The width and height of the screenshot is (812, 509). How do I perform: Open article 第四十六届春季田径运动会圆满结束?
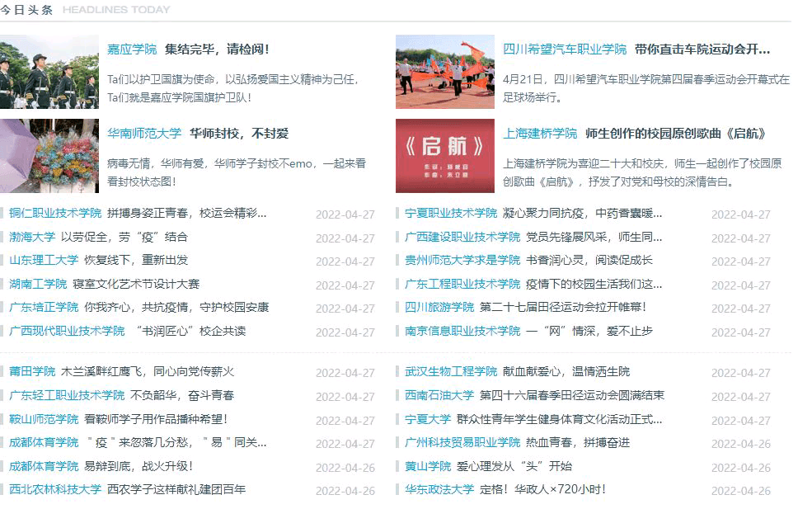coord(572,395)
